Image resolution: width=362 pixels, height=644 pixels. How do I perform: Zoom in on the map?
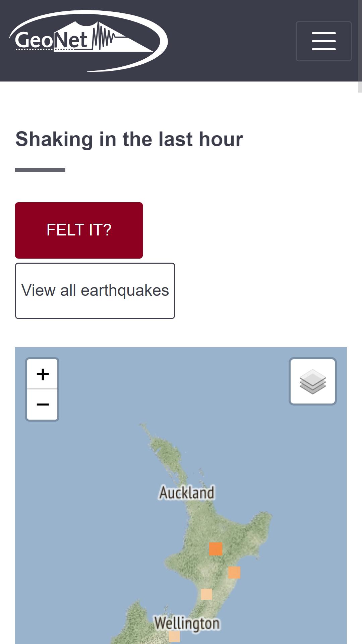(43, 374)
